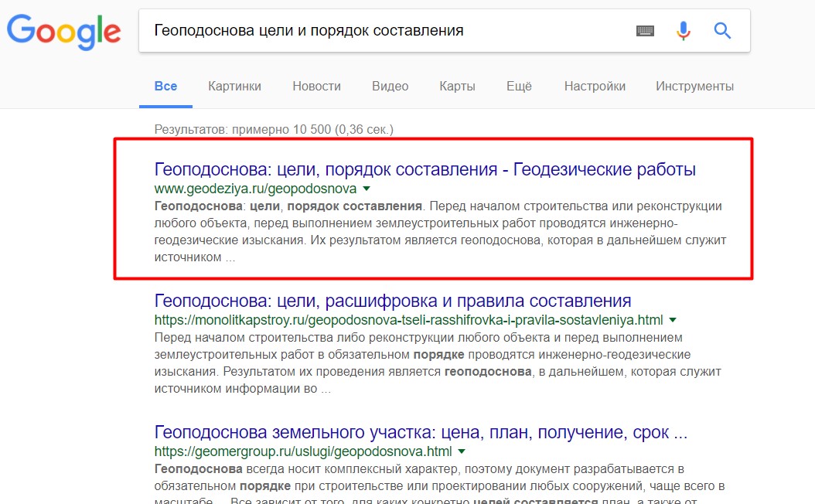Image resolution: width=815 pixels, height=504 pixels.
Task: Go to the Видео tab
Action: tap(390, 87)
